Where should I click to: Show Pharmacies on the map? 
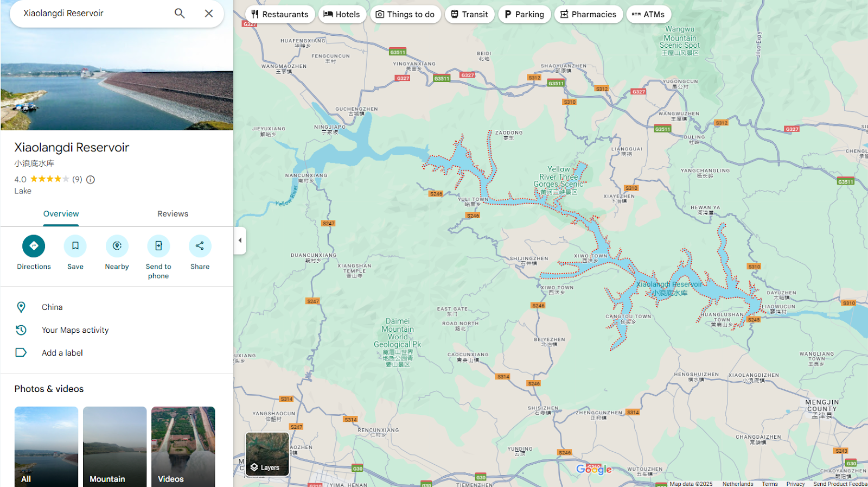pyautogui.click(x=588, y=14)
